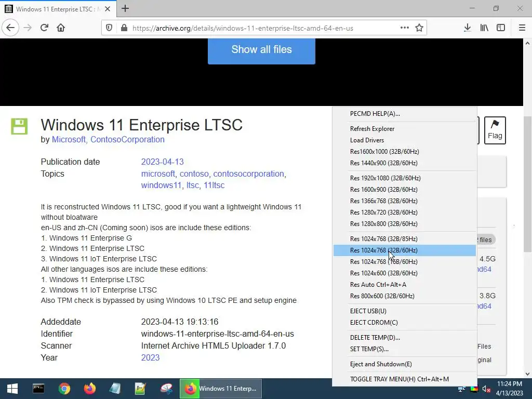Choose SET TEMP(S)... menu entry
Image resolution: width=532 pixels, height=399 pixels.
click(404, 349)
